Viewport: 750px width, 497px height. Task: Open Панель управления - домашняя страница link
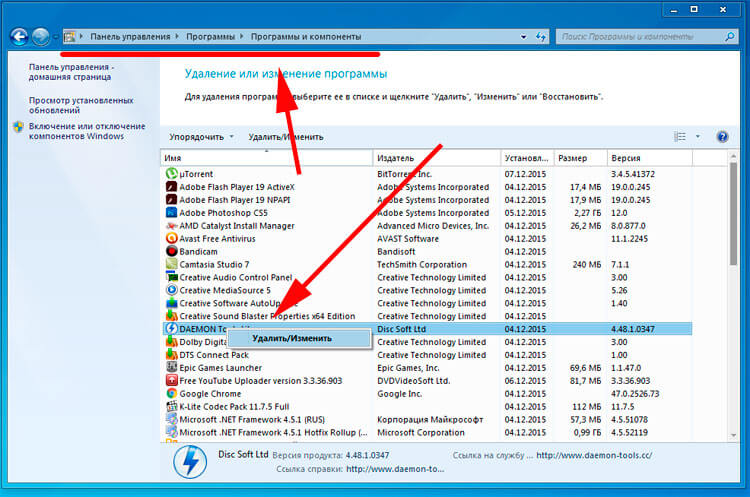point(71,72)
